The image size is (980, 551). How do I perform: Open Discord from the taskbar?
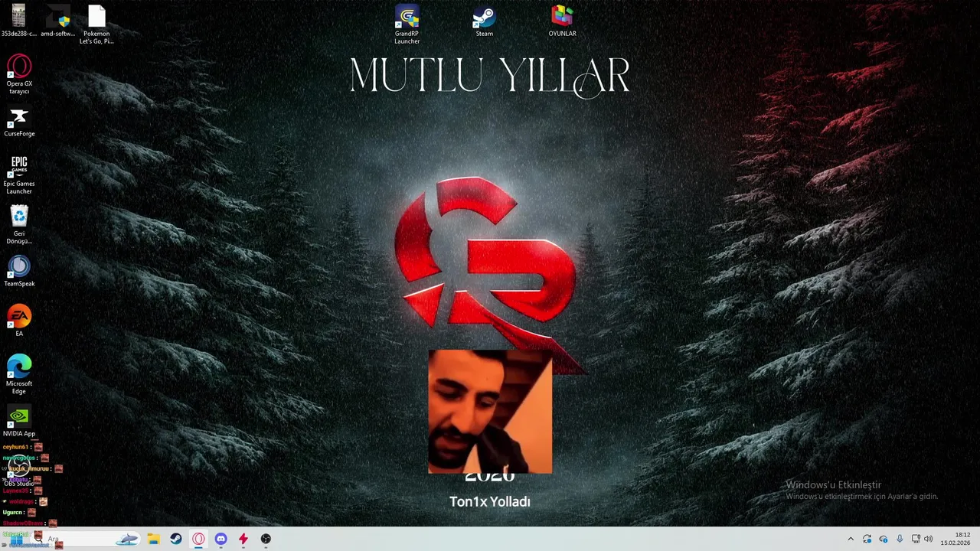point(220,540)
